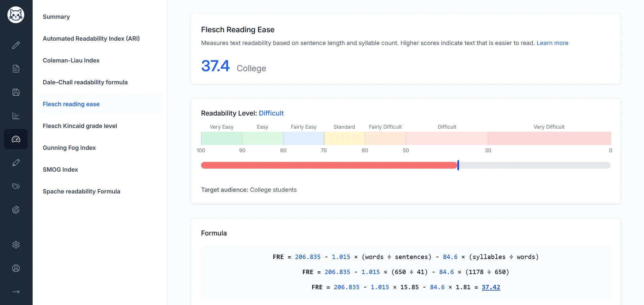
Task: Open Spache readability Formula
Action: click(81, 191)
